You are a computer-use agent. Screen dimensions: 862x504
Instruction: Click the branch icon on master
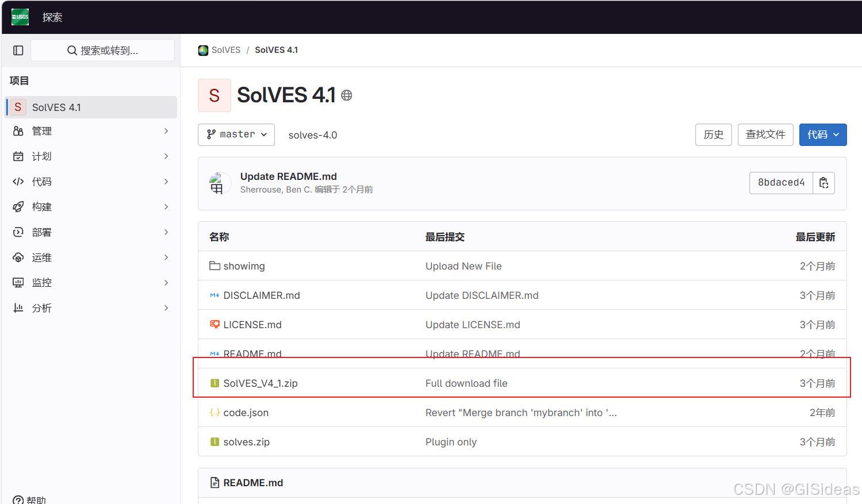211,134
